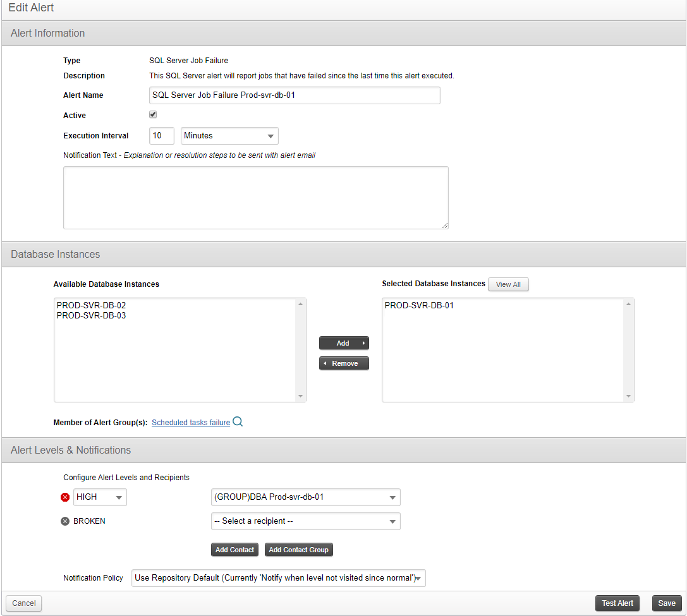Click the gray BROKEN level icon
Screen dimensions: 687x616
[65, 521]
